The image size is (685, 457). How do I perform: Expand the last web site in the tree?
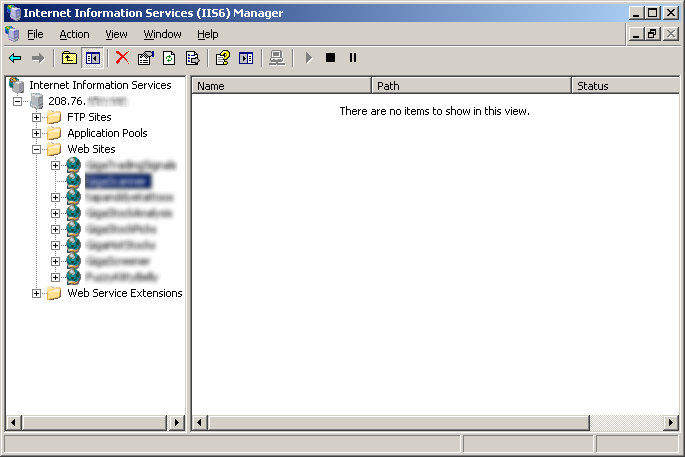click(x=55, y=277)
